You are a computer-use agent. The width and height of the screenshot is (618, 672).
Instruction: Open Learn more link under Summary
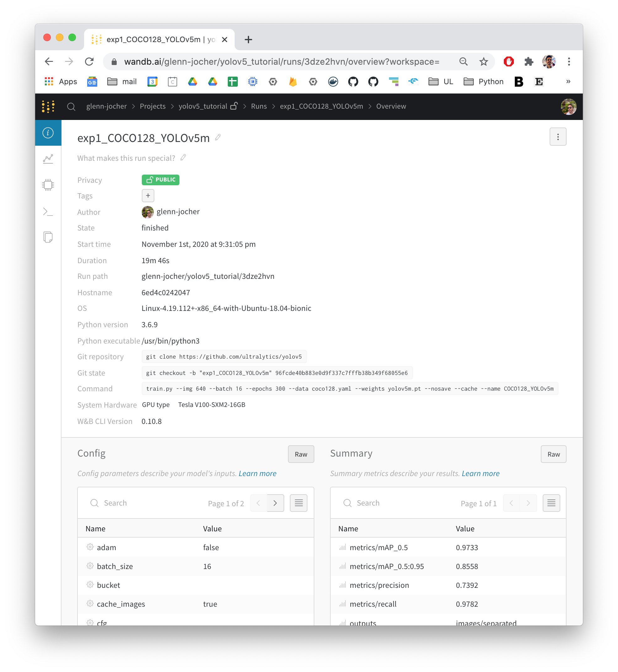pos(480,474)
